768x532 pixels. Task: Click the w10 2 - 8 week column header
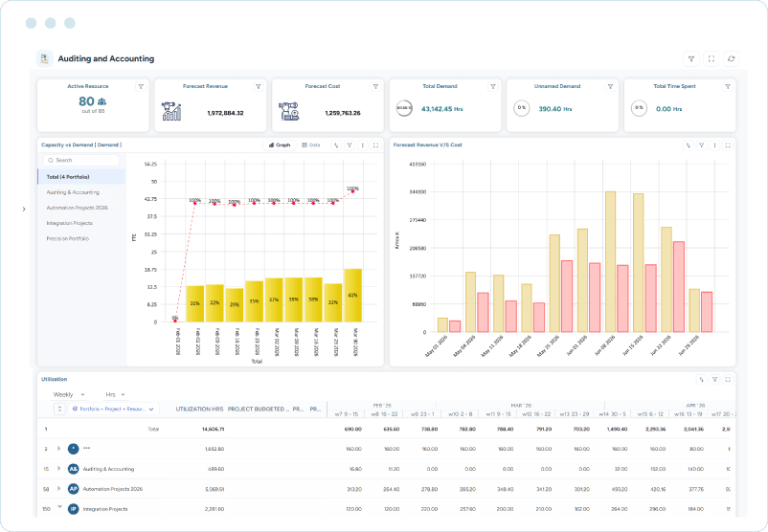coord(460,414)
